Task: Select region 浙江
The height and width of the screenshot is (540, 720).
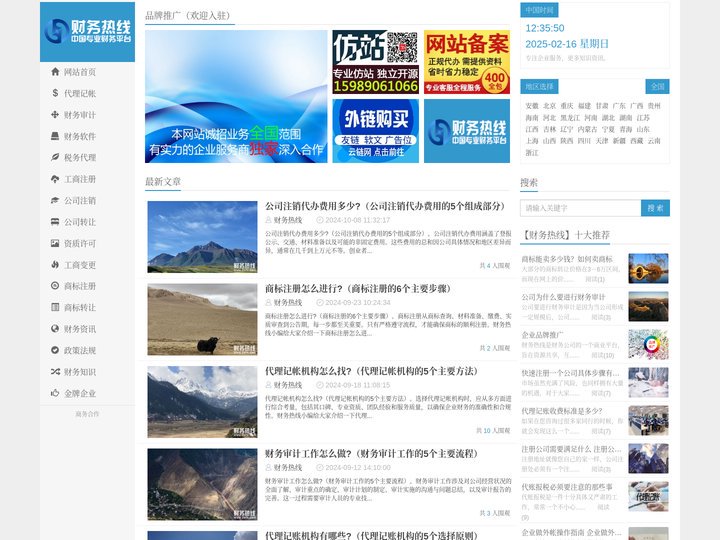Action: [532, 152]
